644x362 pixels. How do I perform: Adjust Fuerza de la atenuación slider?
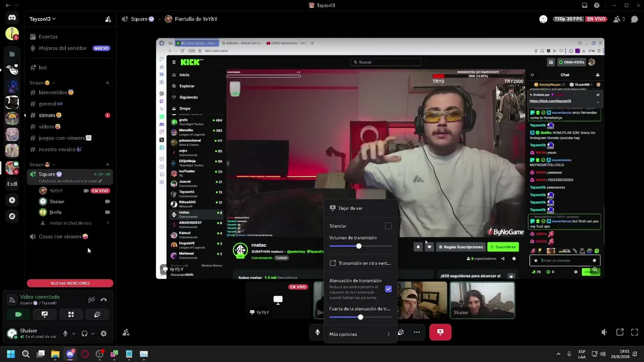(360, 317)
